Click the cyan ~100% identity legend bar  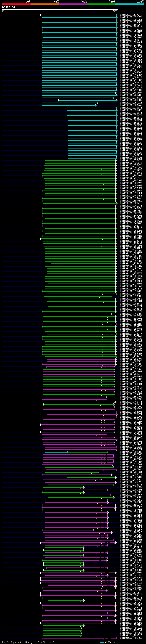pos(130,4)
